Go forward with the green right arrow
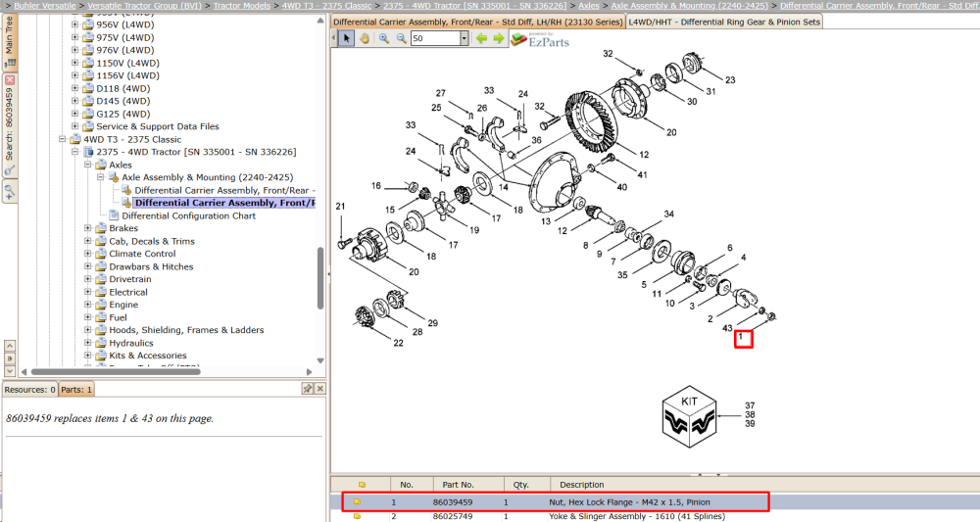Screen dimensions: 980x522 498,39
